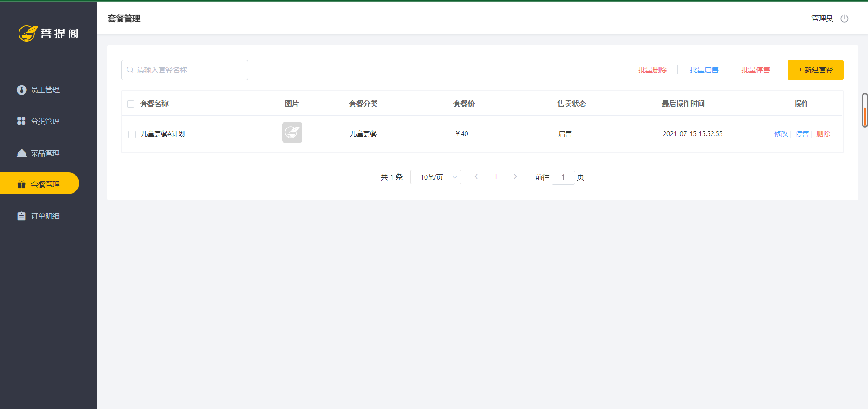Select page number 1
Image resolution: width=868 pixels, height=409 pixels.
click(x=496, y=177)
